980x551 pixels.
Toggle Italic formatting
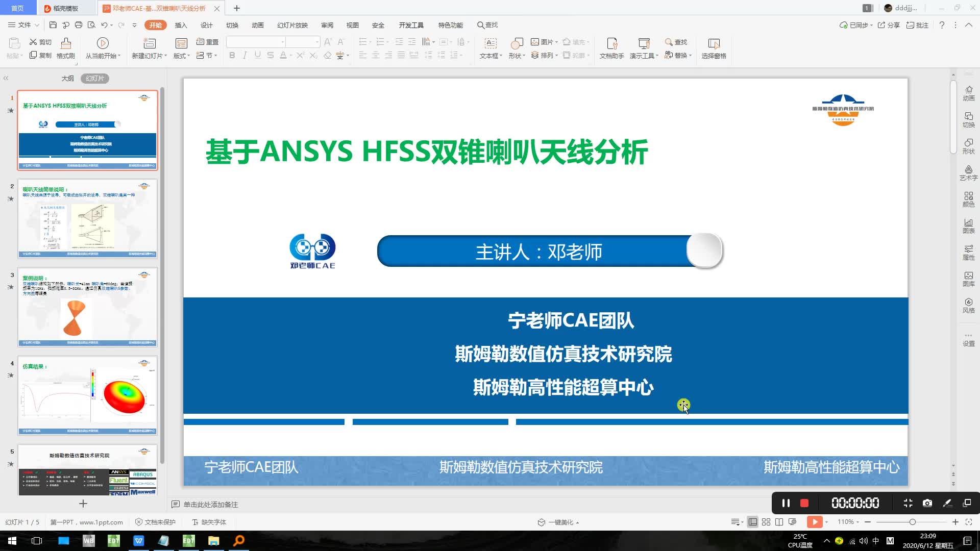[245, 55]
